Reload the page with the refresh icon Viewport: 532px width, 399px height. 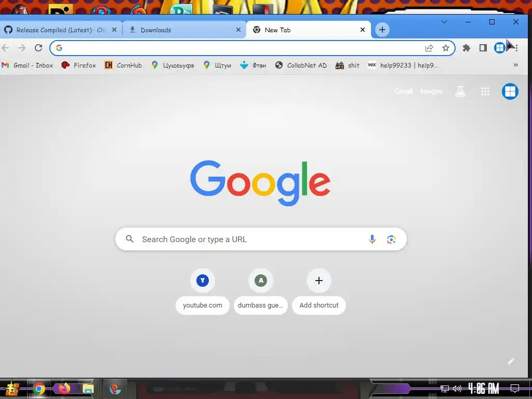pyautogui.click(x=38, y=48)
